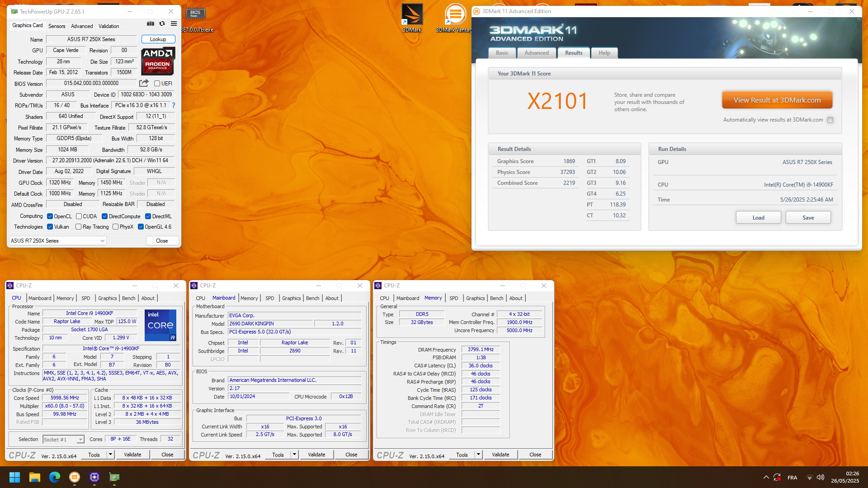
Task: Expand Tools arrow in CPU-Z Memory window
Action: point(478,455)
